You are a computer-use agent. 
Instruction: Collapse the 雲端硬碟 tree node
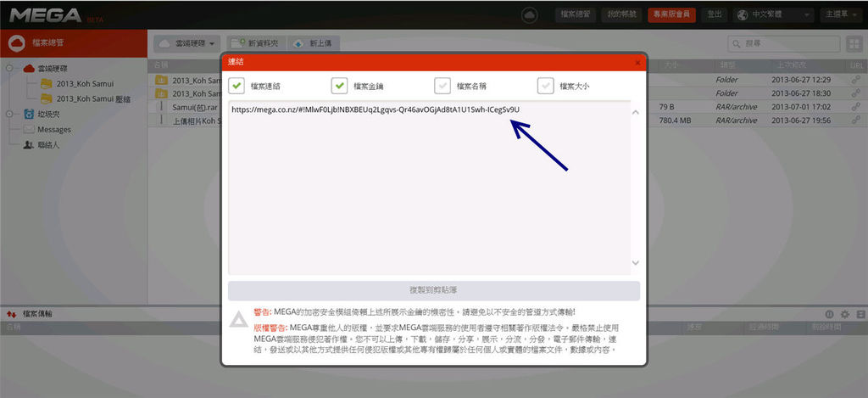click(x=9, y=69)
